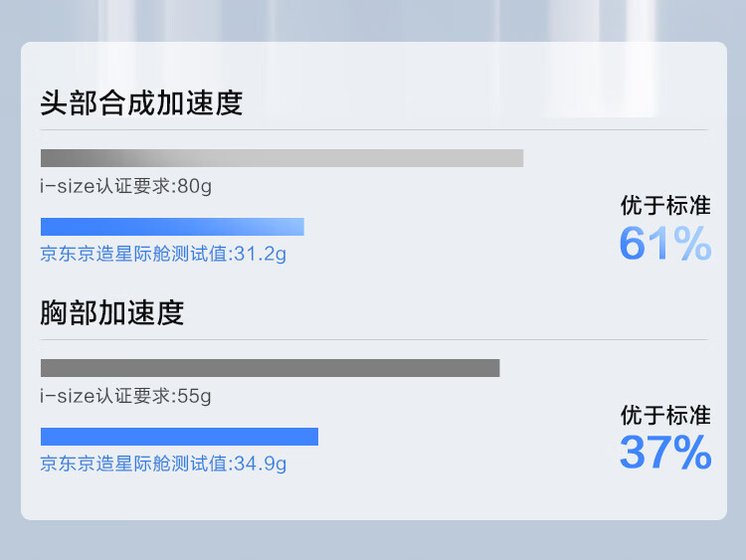Image resolution: width=746 pixels, height=560 pixels.
Task: Click the divider under 头部合成加速度
Action: [374, 129]
